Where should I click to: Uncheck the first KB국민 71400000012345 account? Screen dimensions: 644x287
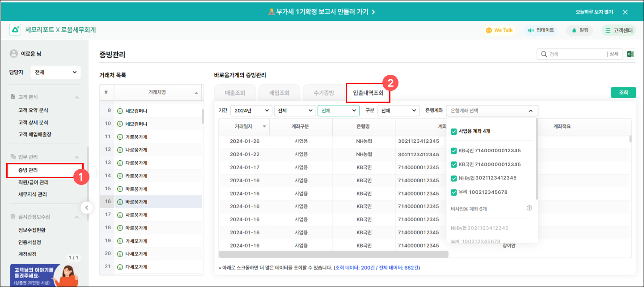click(x=454, y=150)
